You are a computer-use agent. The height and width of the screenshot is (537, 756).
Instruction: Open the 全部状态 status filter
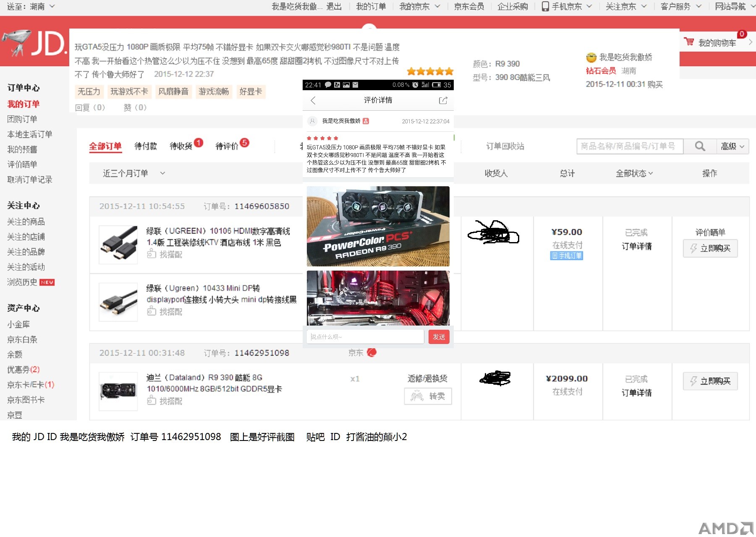(634, 173)
